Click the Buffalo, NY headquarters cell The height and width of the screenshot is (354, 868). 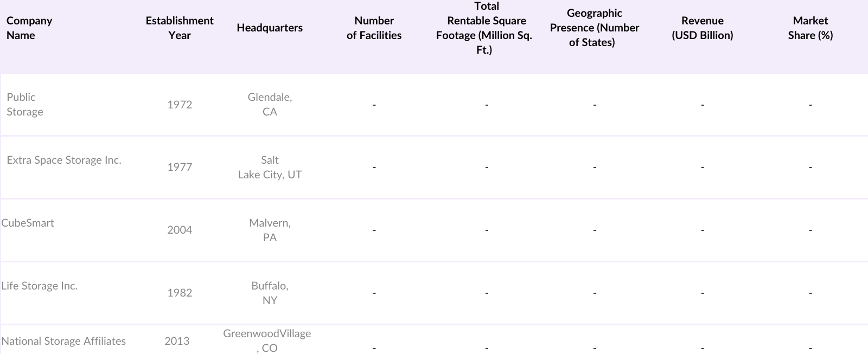tap(270, 293)
